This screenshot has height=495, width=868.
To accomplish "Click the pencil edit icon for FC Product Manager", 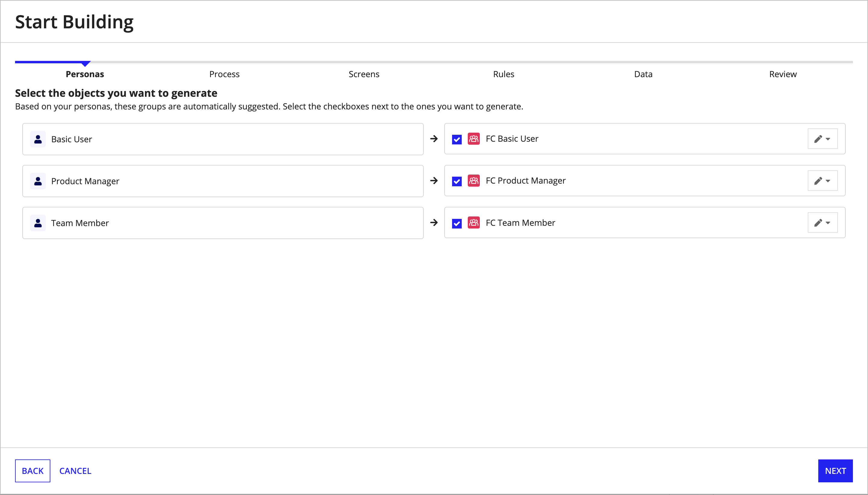I will pos(818,181).
